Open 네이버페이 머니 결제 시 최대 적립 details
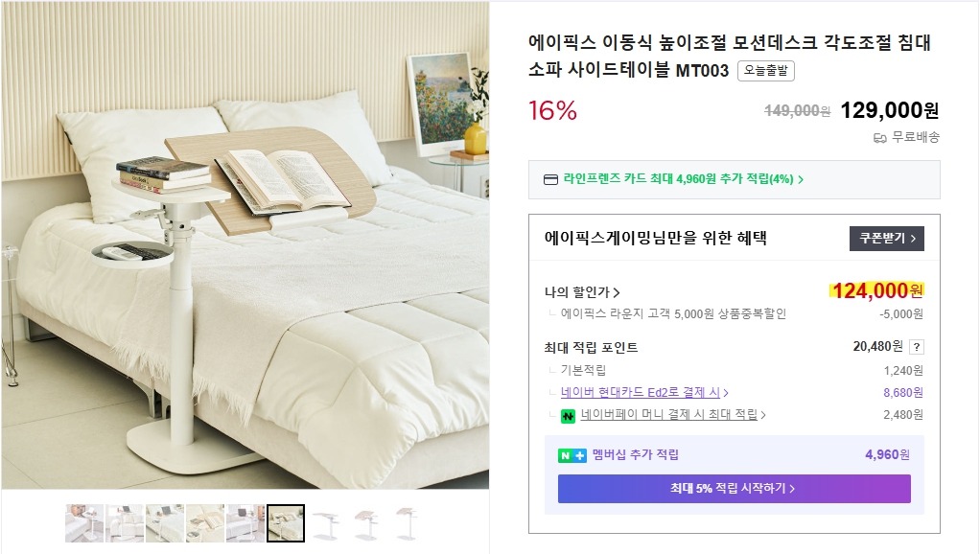Viewport: 980px width, 554px height. 672,415
